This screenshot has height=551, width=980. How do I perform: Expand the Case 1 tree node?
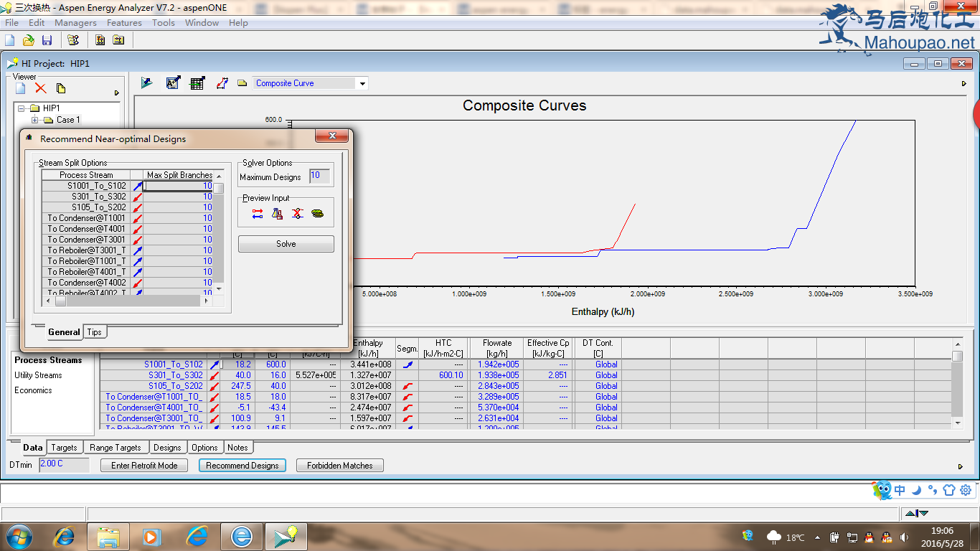(34, 120)
